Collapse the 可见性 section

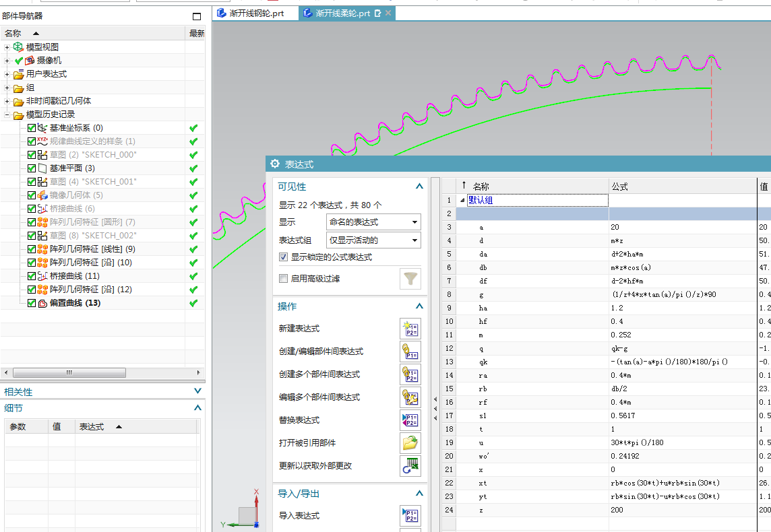pos(419,186)
